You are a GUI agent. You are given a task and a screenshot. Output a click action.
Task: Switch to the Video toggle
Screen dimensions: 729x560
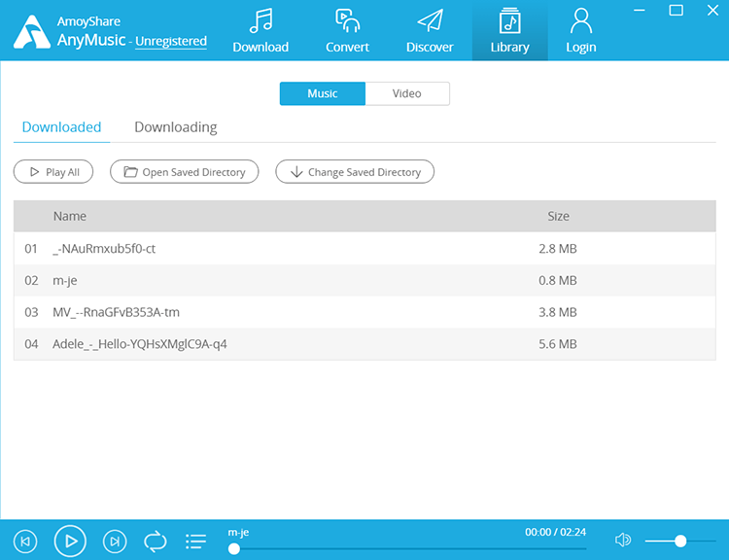tap(407, 93)
